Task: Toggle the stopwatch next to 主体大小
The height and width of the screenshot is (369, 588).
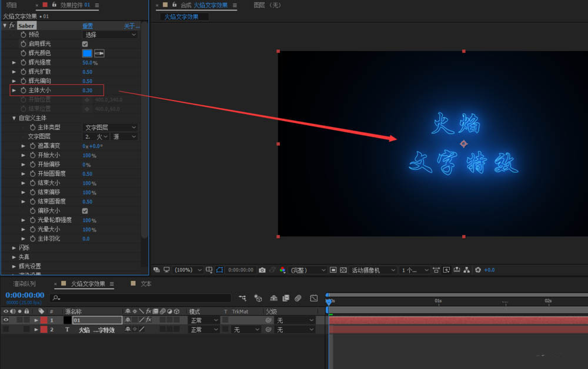Action: click(24, 90)
